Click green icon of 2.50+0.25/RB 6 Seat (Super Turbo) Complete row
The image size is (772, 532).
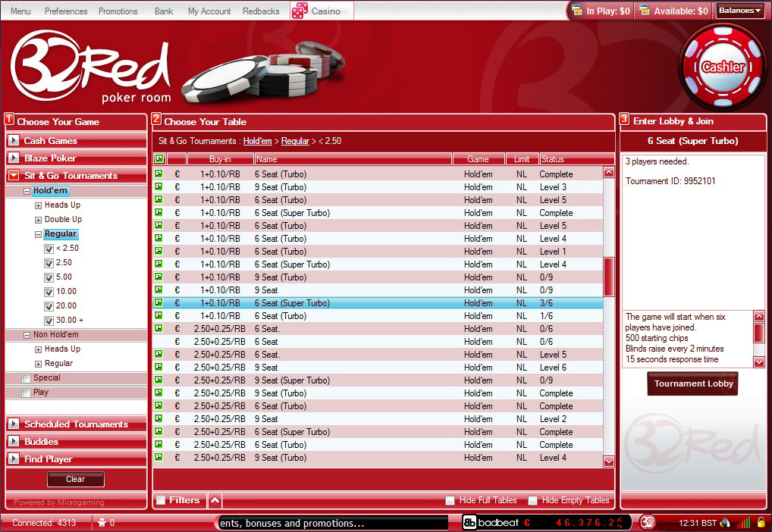(x=158, y=431)
